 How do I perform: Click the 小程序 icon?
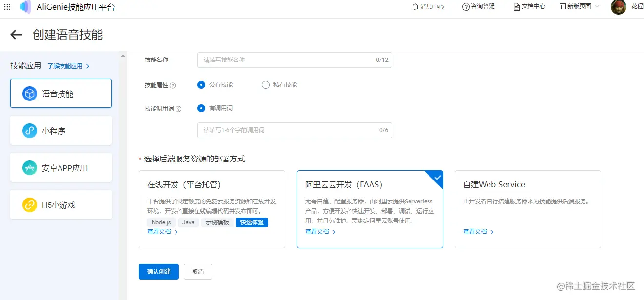coord(30,131)
